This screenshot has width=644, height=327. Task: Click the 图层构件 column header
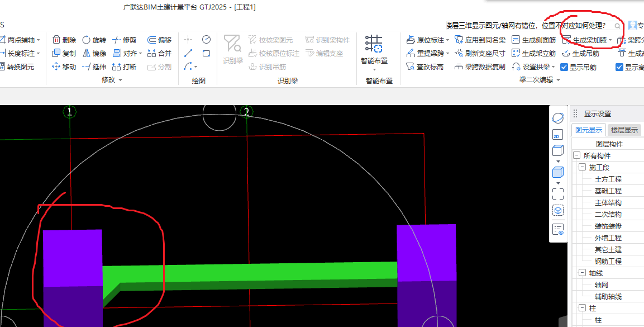[609, 144]
